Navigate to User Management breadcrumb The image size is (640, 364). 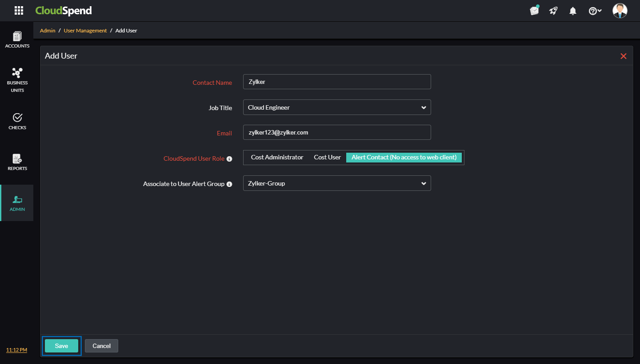coord(85,30)
